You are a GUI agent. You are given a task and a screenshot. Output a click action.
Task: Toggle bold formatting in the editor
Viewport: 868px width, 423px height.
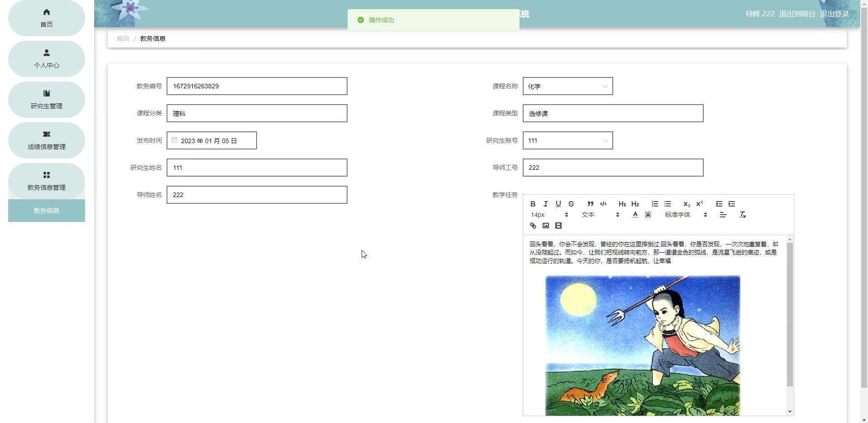tap(533, 204)
